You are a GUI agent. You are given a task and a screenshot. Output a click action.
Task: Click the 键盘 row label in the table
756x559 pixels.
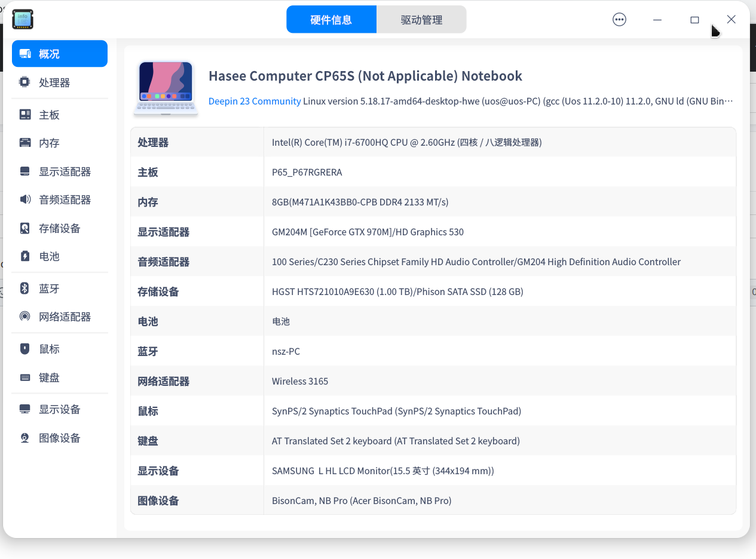pyautogui.click(x=148, y=441)
